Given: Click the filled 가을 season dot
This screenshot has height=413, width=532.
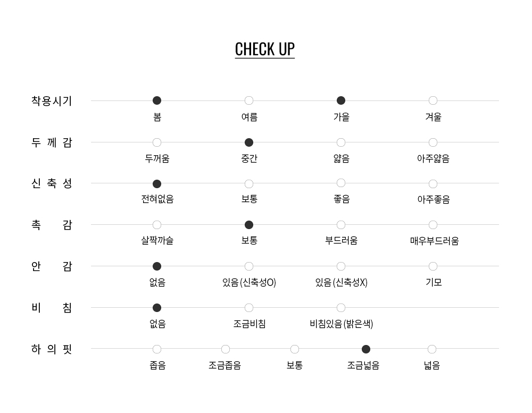Looking at the screenshot, I should pos(341,100).
